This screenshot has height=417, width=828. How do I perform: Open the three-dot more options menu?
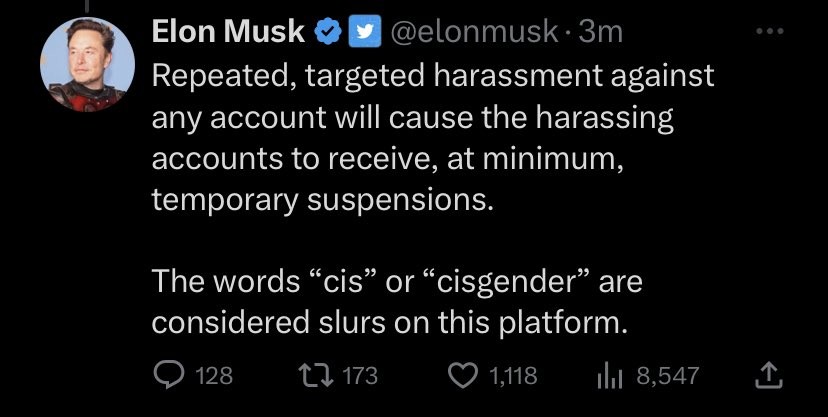pos(766,31)
